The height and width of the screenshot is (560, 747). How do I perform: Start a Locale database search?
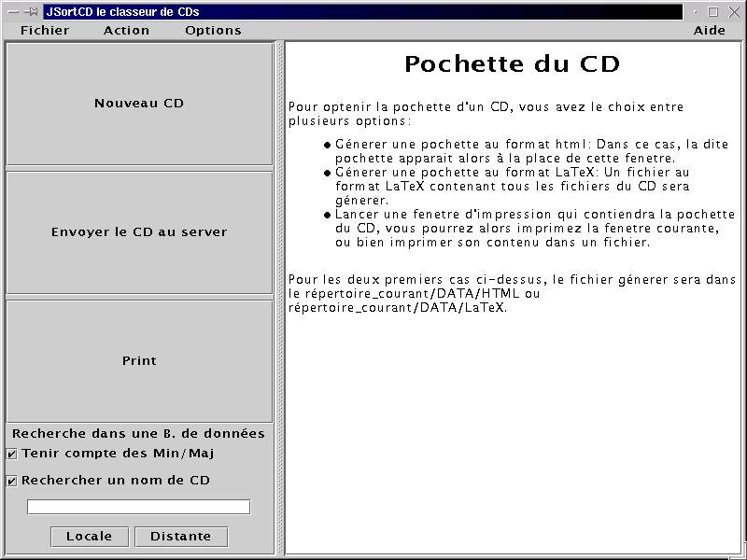point(89,537)
